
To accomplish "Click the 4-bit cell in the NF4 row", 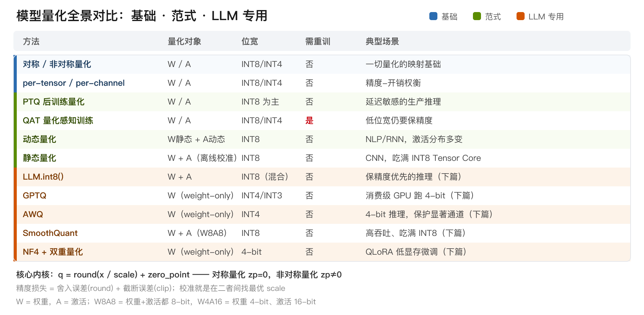I will pos(252,252).
